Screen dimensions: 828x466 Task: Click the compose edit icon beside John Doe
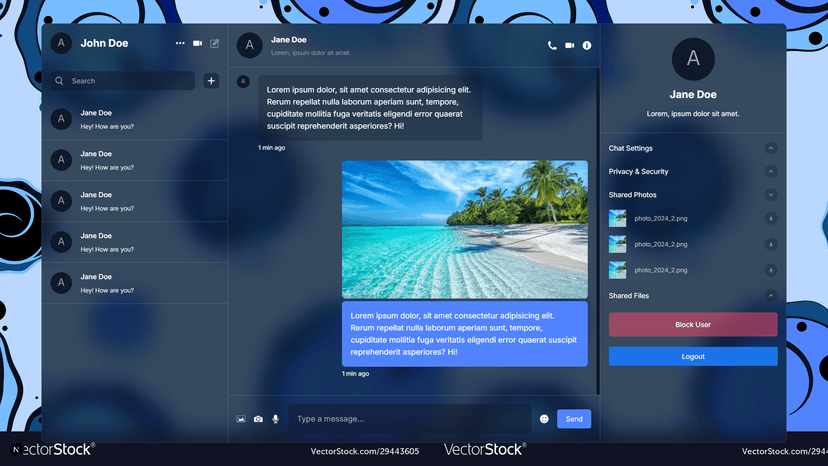(x=214, y=43)
